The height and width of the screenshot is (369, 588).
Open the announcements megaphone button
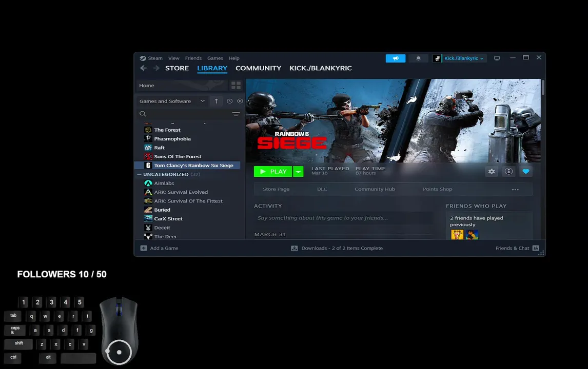(395, 58)
